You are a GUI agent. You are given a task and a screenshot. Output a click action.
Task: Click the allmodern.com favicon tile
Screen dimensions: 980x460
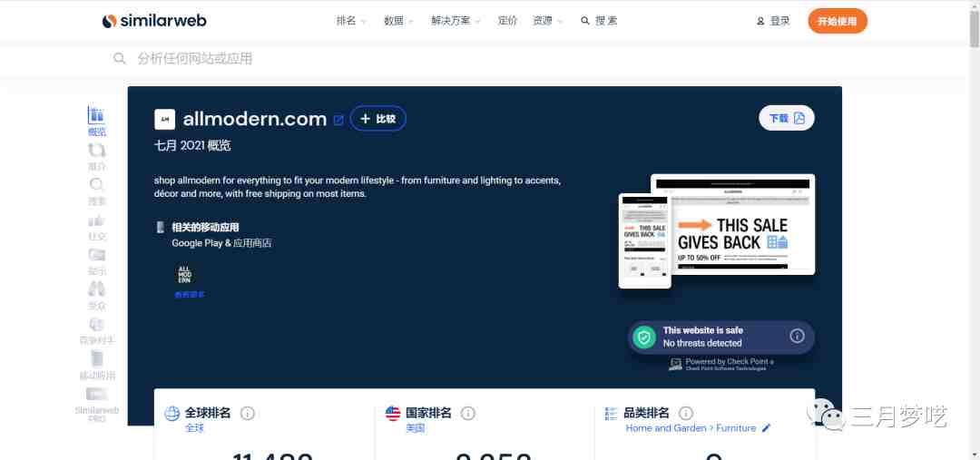164,119
